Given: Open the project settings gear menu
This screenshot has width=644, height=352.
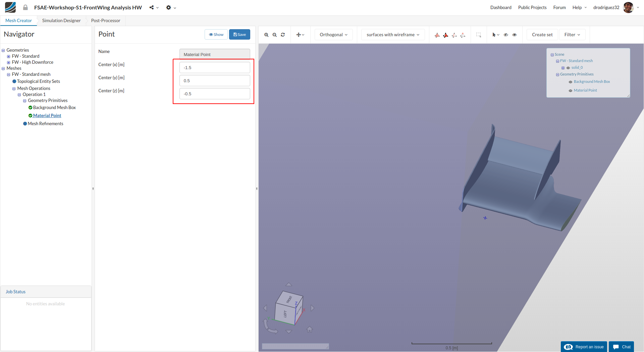Looking at the screenshot, I should pyautogui.click(x=171, y=7).
